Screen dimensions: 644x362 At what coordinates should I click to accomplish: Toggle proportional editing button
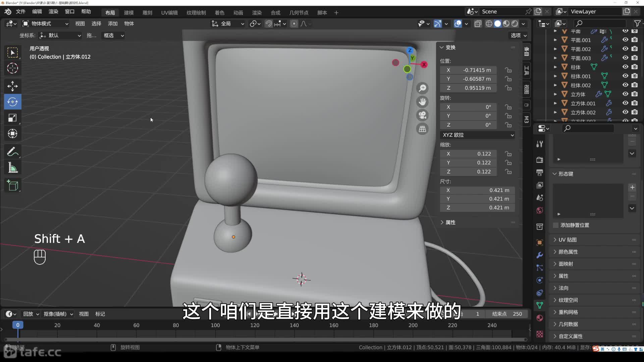[294, 23]
